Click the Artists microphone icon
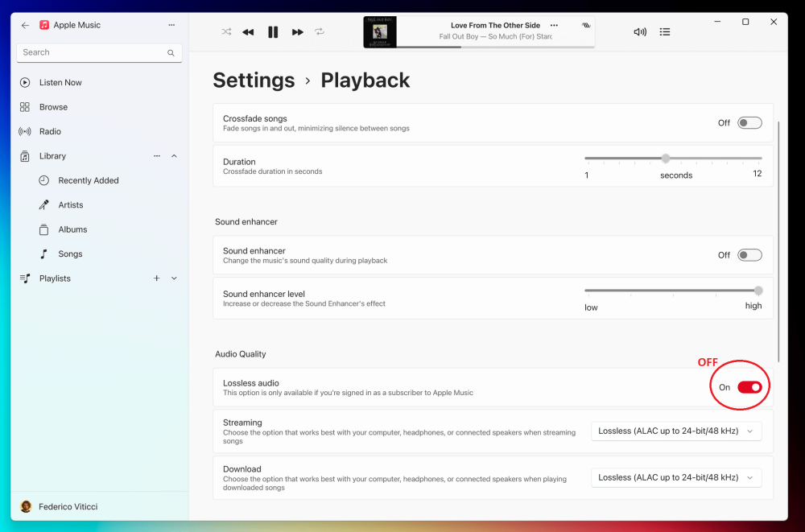This screenshot has height=532, width=805. click(44, 205)
